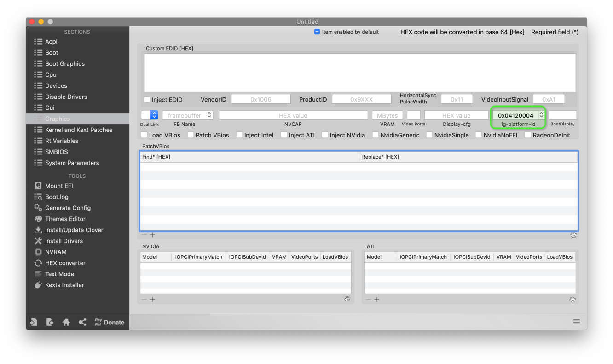
Task: Enable the Inject EDID checkbox
Action: coord(147,99)
